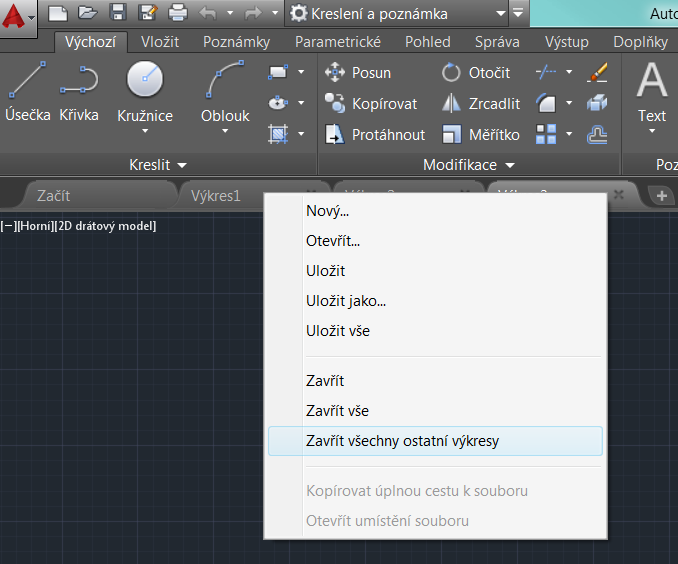This screenshot has width=678, height=564.
Task: Expand the rectangle tool dropdown arrow
Action: [301, 72]
